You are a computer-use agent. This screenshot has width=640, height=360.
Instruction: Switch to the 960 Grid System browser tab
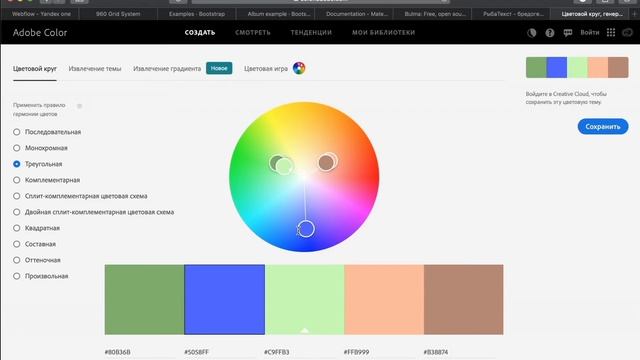[118, 14]
